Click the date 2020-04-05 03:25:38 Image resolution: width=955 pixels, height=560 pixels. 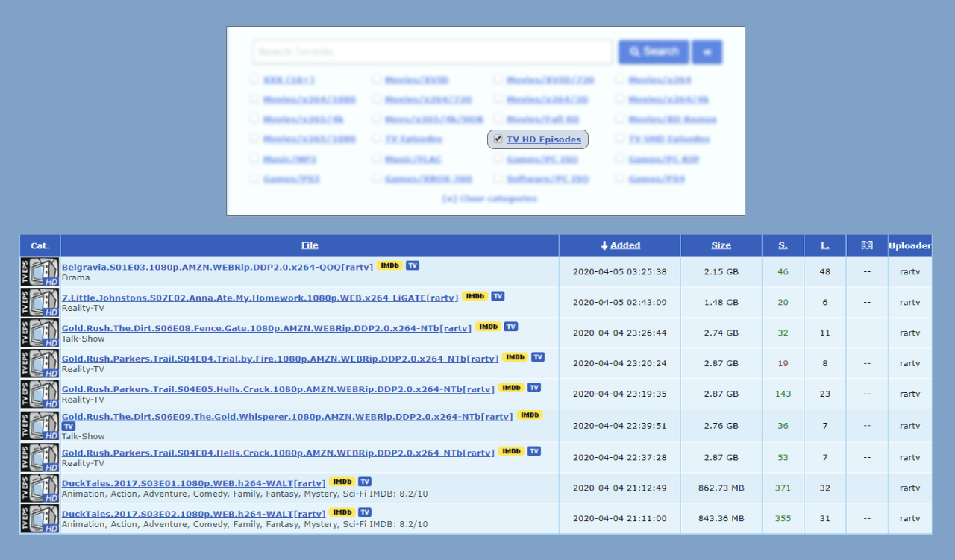(x=619, y=271)
